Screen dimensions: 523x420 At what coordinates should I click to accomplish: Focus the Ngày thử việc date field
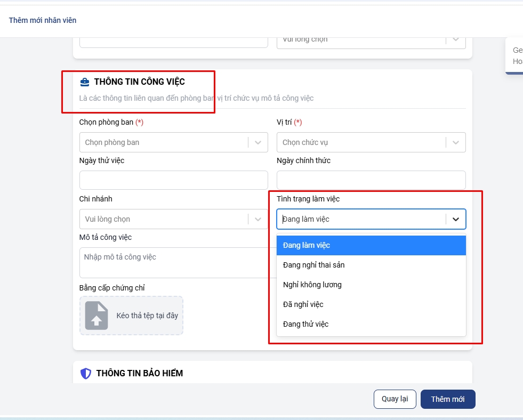pyautogui.click(x=173, y=180)
